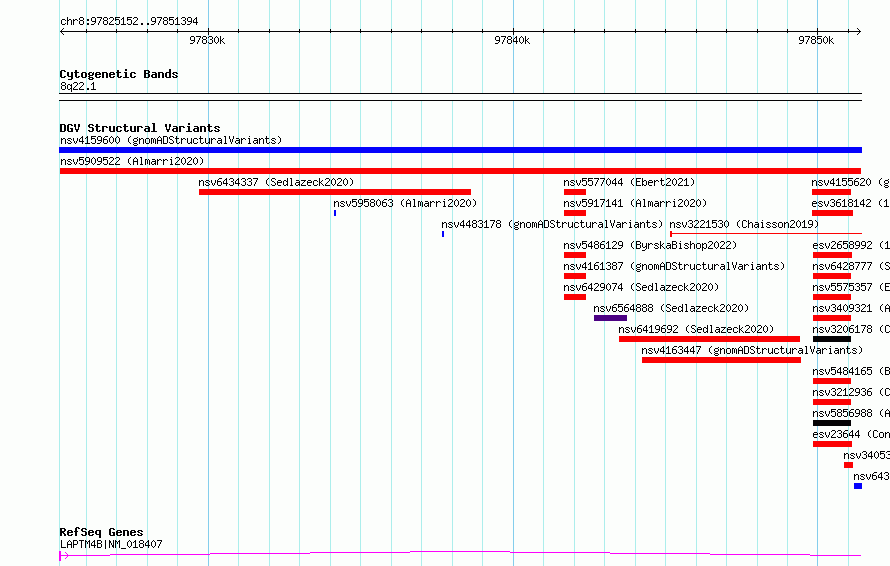Click the red bar under nsv4155620
This screenshot has height=566, width=890.
pos(832,192)
